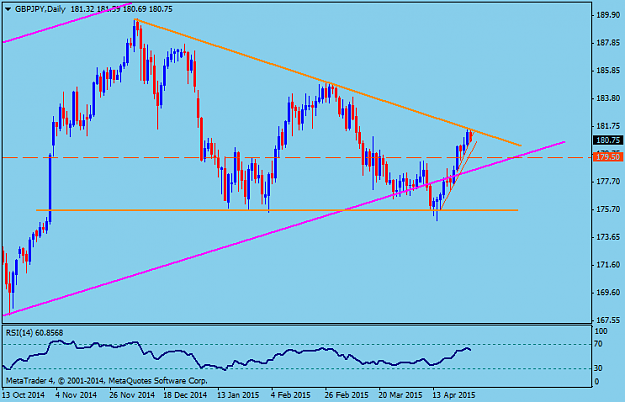625x402 pixels.
Task: Select the 175.70 price axis value
Action: [608, 209]
